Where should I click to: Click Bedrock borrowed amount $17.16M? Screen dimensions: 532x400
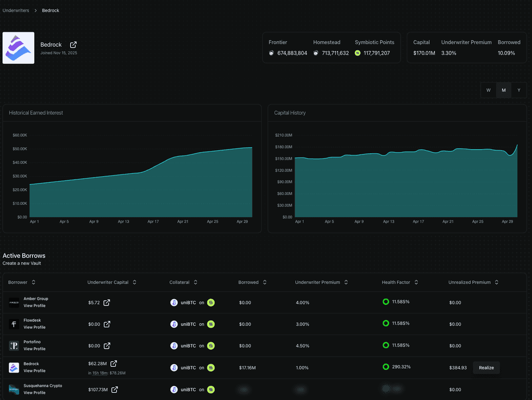(247, 368)
